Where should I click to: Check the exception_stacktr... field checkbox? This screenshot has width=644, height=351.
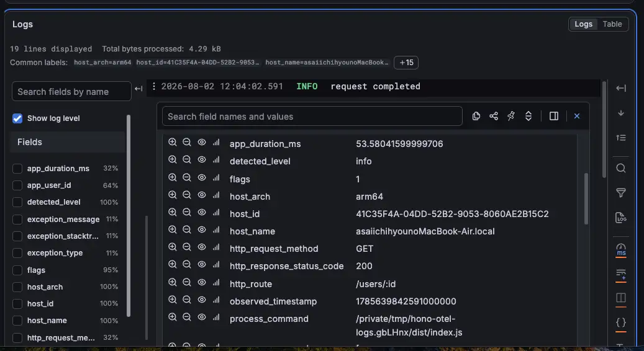pos(17,236)
